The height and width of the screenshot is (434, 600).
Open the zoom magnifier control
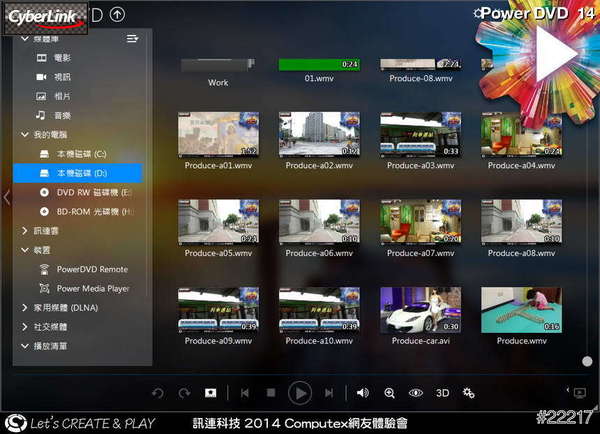(389, 393)
